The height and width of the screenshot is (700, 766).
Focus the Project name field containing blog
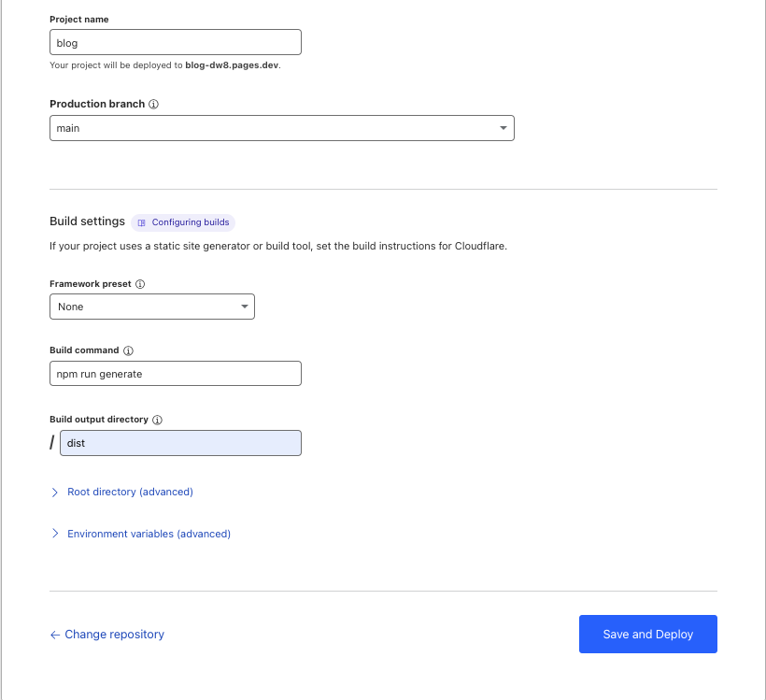click(175, 42)
